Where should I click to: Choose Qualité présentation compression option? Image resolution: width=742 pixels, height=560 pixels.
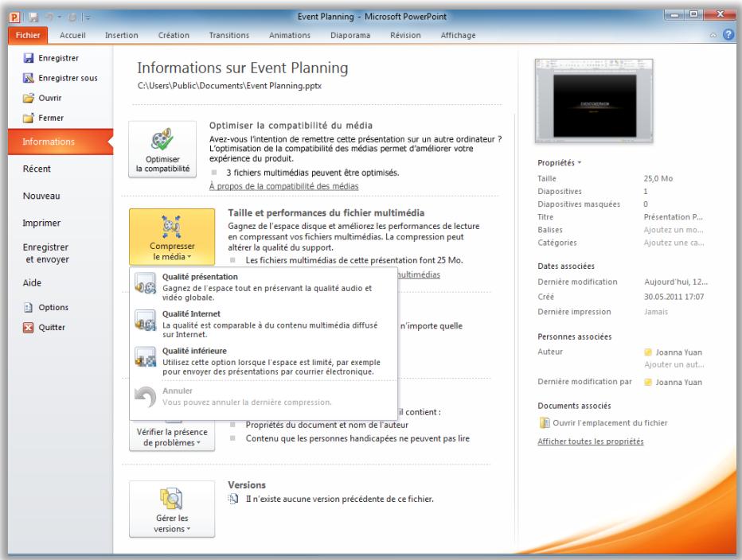pos(263,286)
